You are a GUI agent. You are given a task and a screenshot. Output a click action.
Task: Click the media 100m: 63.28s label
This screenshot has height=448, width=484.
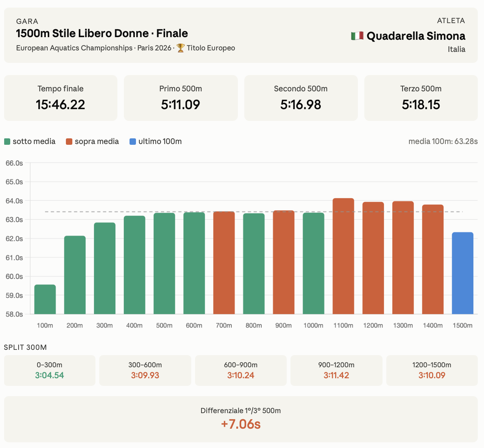443,141
